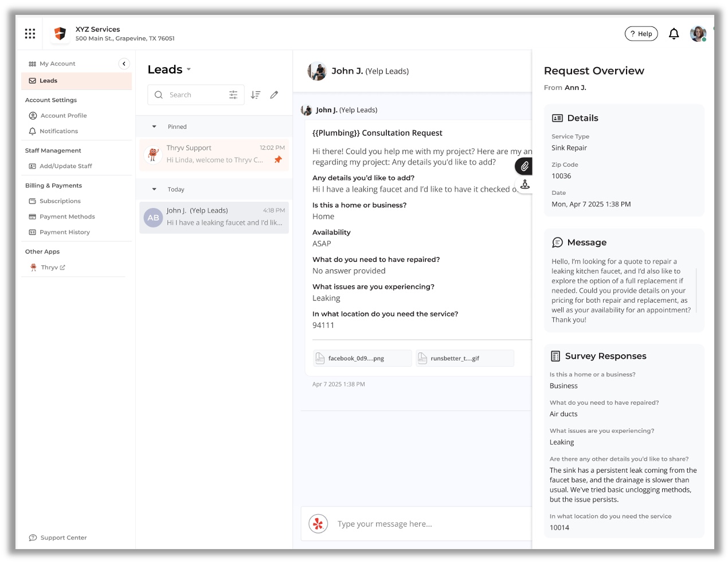Collapse the left sidebar
This screenshot has height=564, width=728.
click(x=124, y=64)
